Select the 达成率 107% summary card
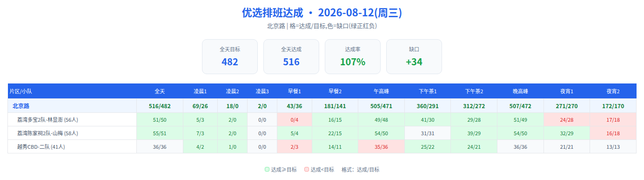 [353, 56]
